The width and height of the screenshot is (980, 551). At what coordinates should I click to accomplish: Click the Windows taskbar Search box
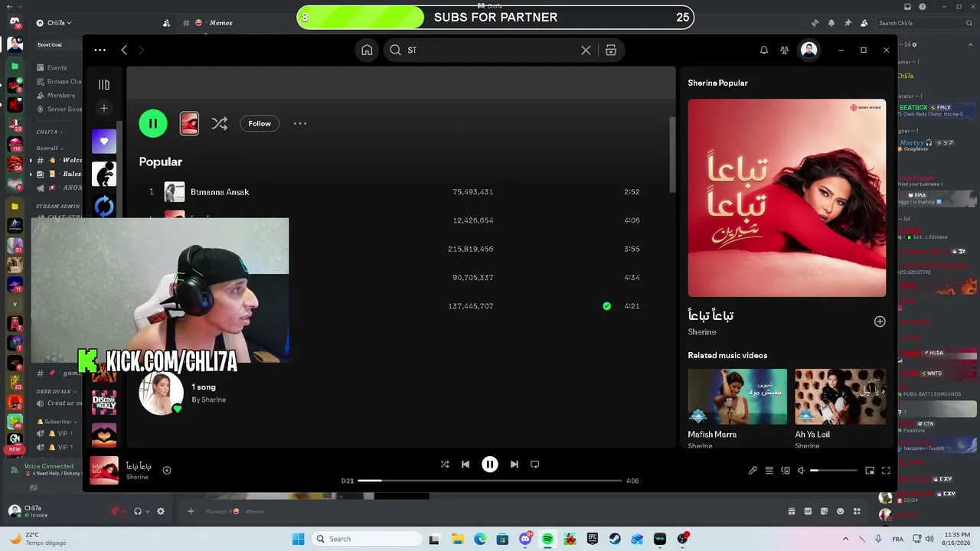[x=366, y=539]
